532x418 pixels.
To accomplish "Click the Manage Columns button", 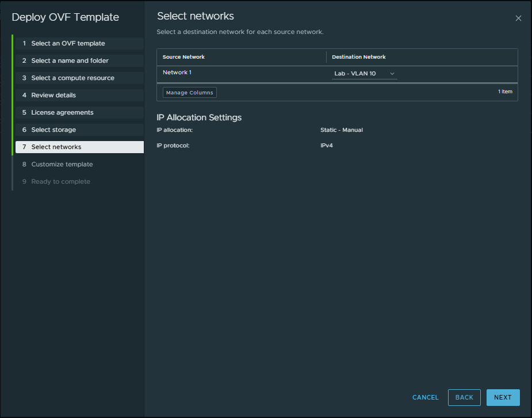I will 190,93.
